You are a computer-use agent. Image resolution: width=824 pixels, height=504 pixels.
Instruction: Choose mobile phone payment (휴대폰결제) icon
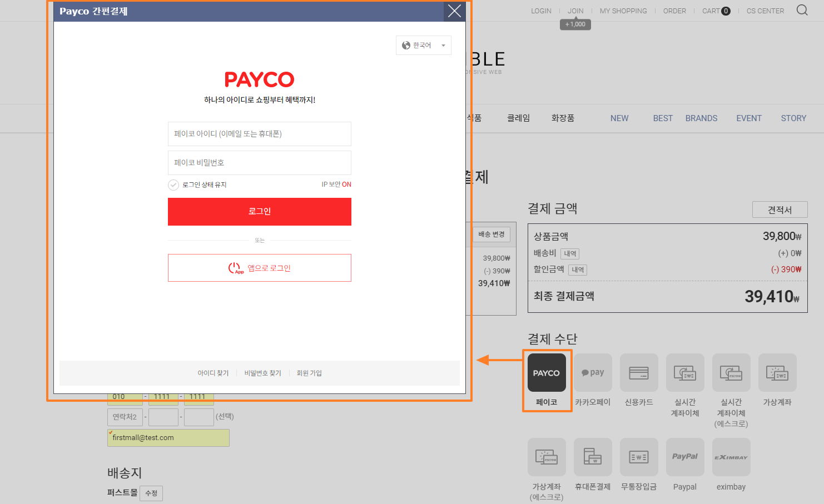593,457
